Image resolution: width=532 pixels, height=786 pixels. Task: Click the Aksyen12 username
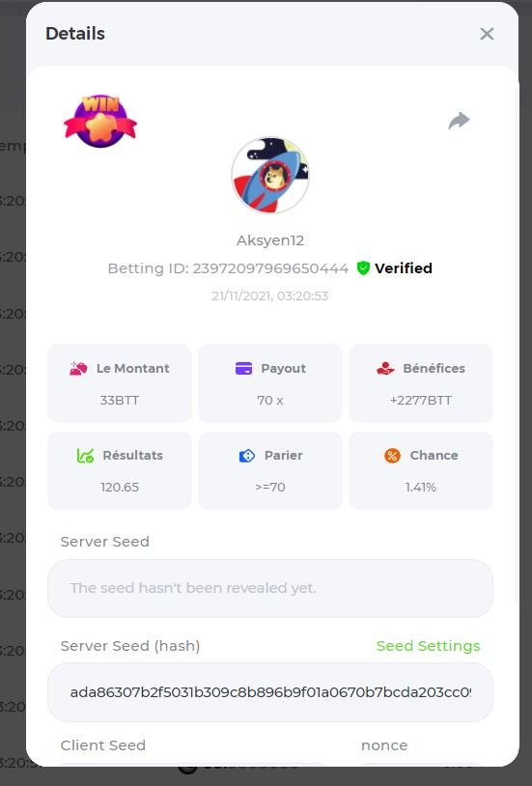point(270,240)
